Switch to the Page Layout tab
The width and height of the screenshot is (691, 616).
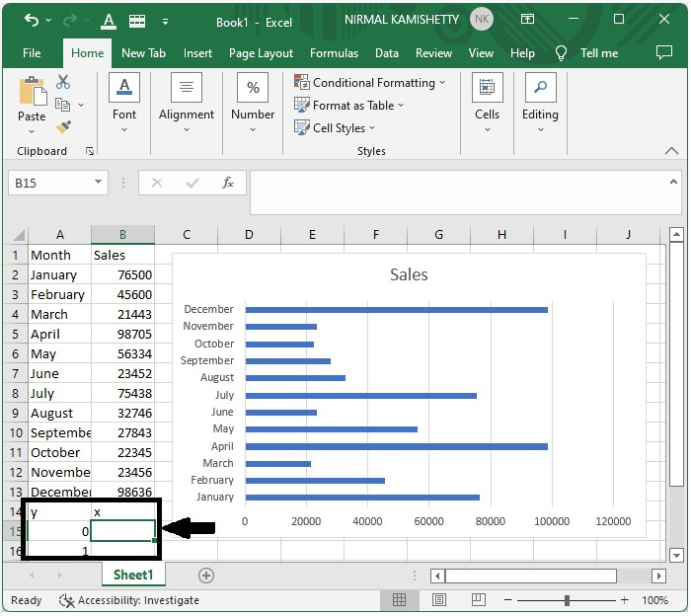pos(261,53)
